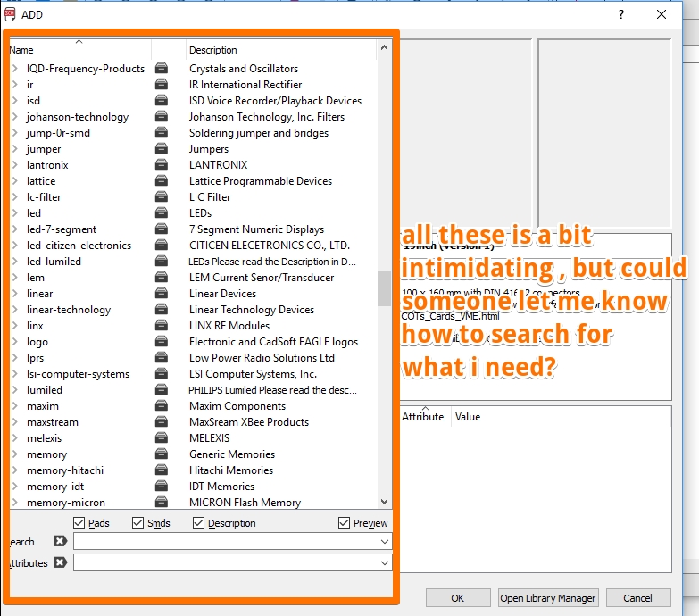Select the 'IR International Rectifier' description
This screenshot has width=699, height=616.
pyautogui.click(x=245, y=84)
